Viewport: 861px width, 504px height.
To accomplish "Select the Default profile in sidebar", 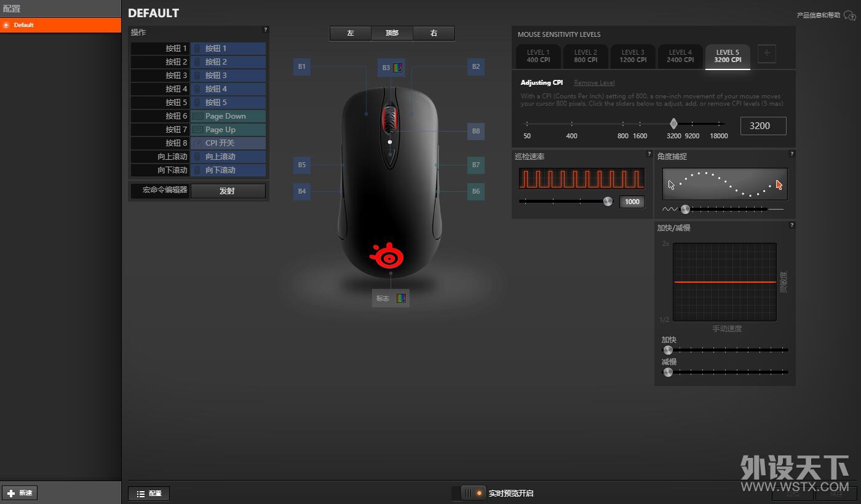I will (60, 25).
